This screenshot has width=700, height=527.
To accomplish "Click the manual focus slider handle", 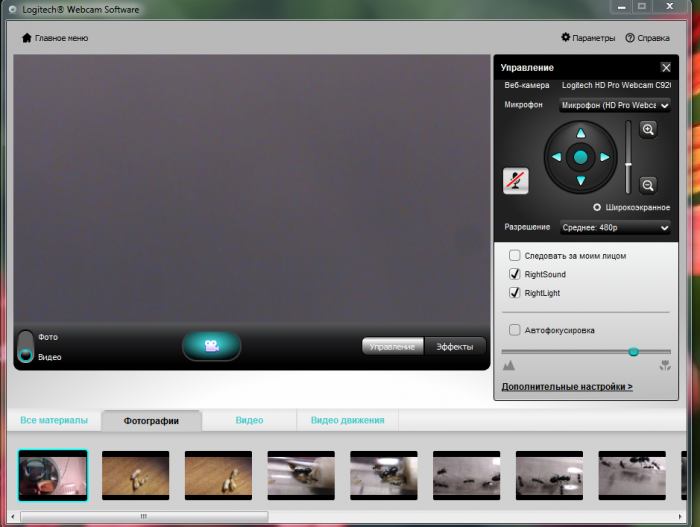I will tap(633, 352).
